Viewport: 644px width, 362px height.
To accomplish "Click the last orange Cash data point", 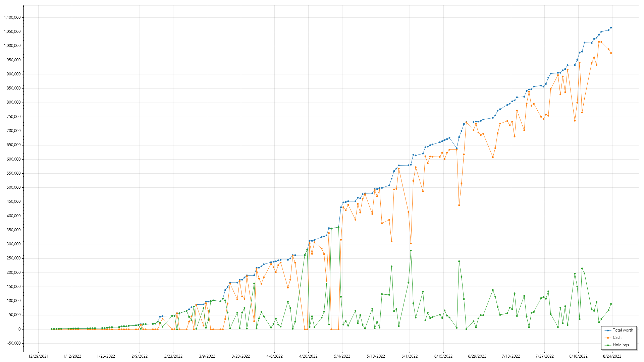I will 611,53.
